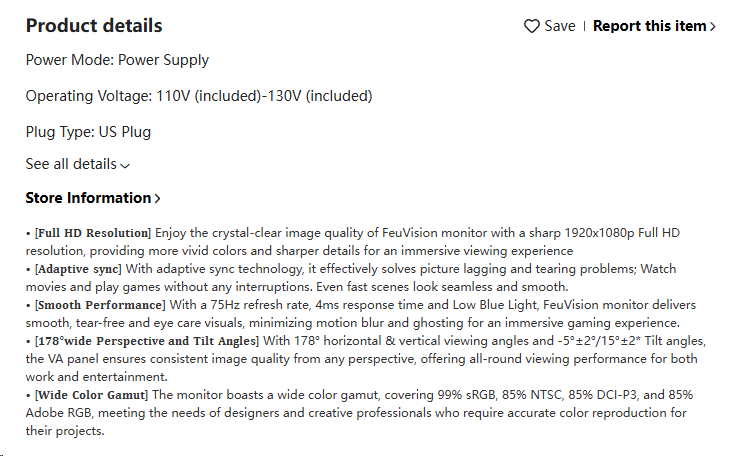Click the right chevron next to Store Information
This screenshot has height=456, width=739.
point(157,198)
